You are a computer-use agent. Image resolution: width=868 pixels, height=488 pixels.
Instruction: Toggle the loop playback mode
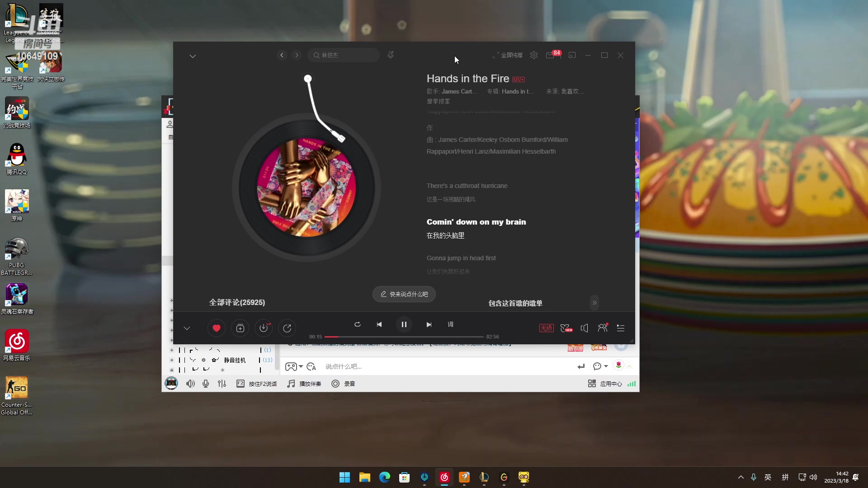pyautogui.click(x=357, y=324)
